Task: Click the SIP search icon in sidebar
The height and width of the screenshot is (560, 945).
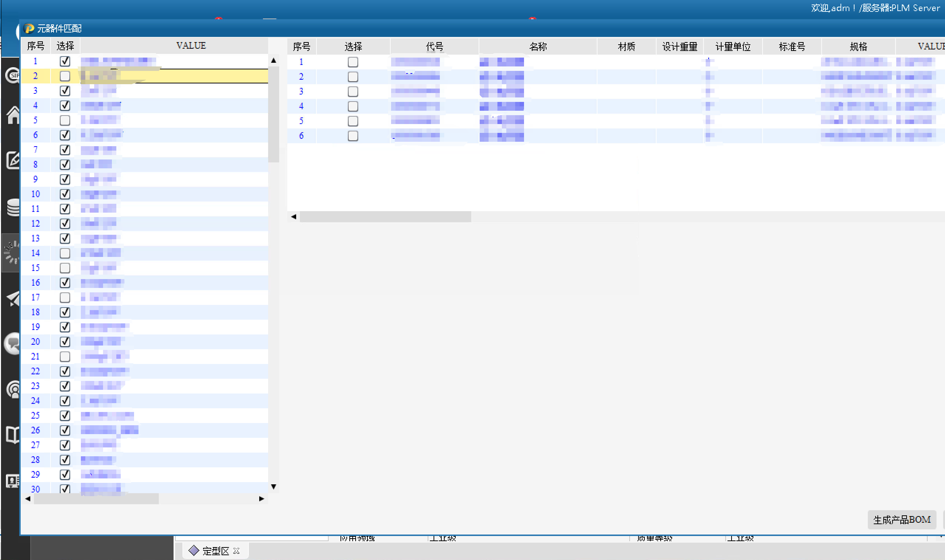Action: (x=13, y=75)
